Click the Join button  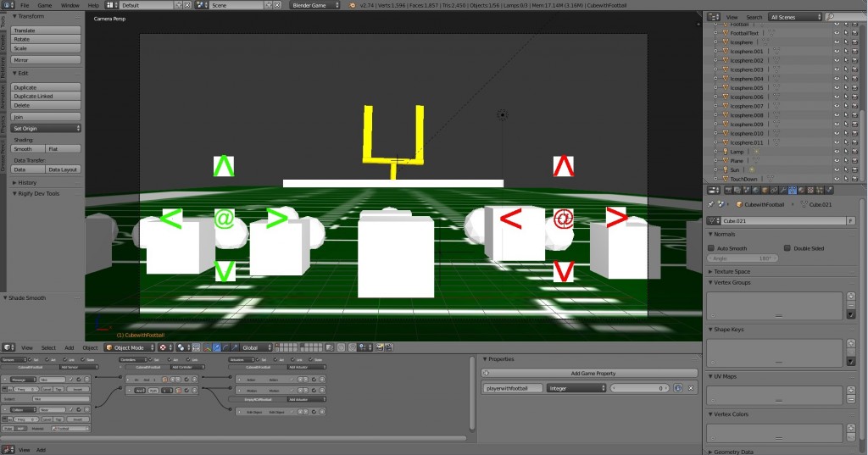(x=46, y=117)
